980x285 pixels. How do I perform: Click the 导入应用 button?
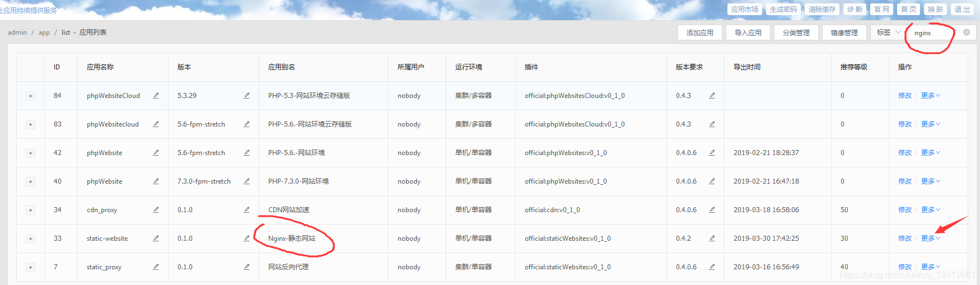tap(748, 33)
